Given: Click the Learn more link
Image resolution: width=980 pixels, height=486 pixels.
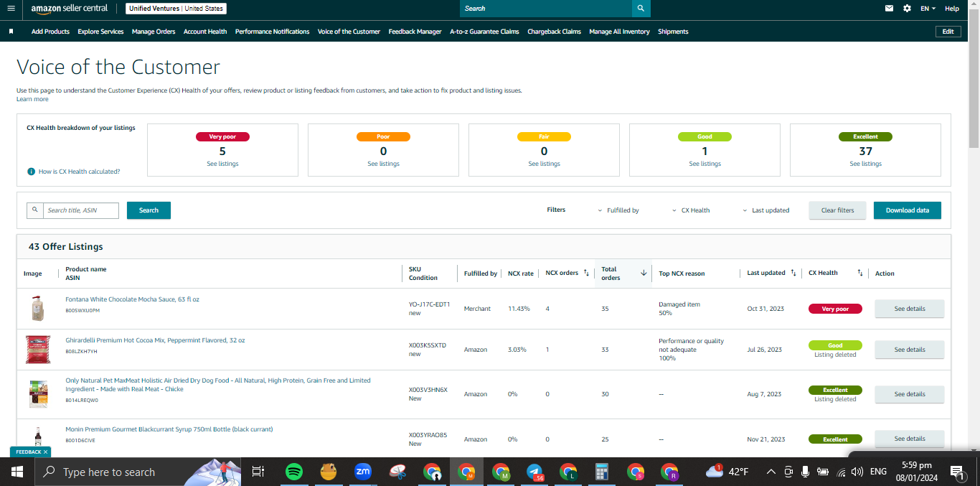Looking at the screenshot, I should coord(32,99).
